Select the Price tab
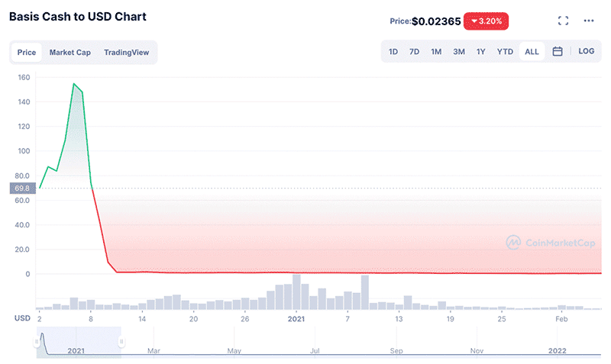The height and width of the screenshot is (364, 611). tap(27, 52)
